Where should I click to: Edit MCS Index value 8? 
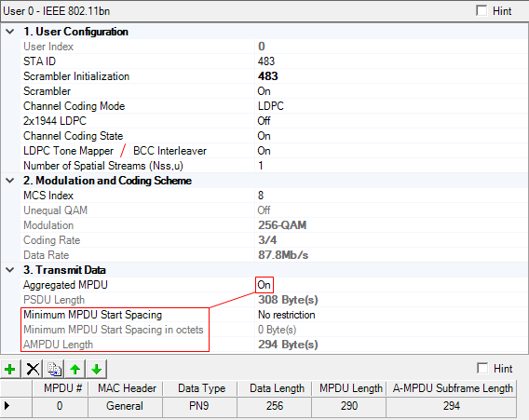261,196
